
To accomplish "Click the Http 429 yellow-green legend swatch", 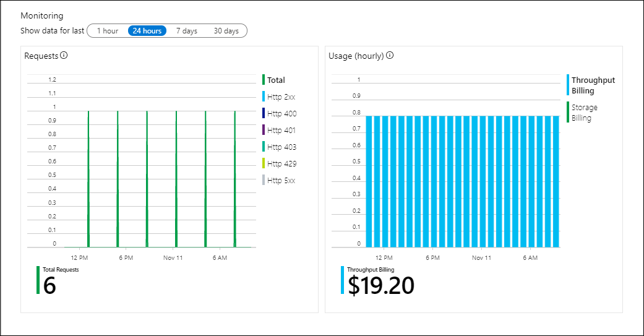I will pos(264,163).
